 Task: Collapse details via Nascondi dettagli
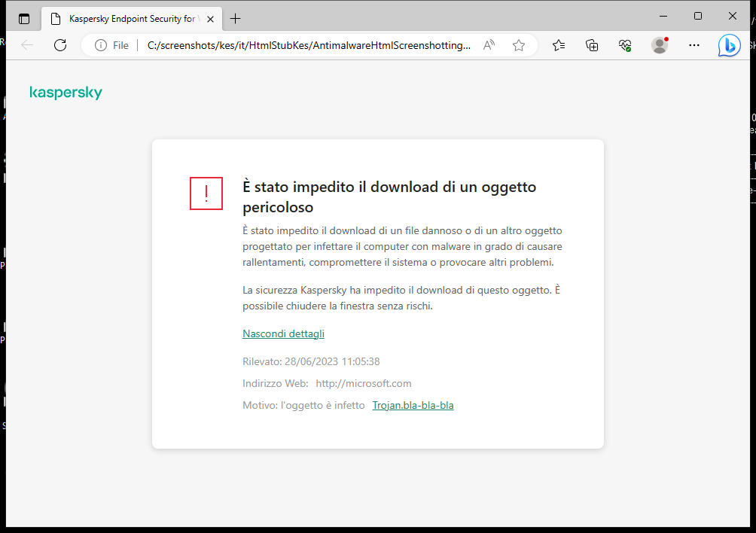pos(283,334)
